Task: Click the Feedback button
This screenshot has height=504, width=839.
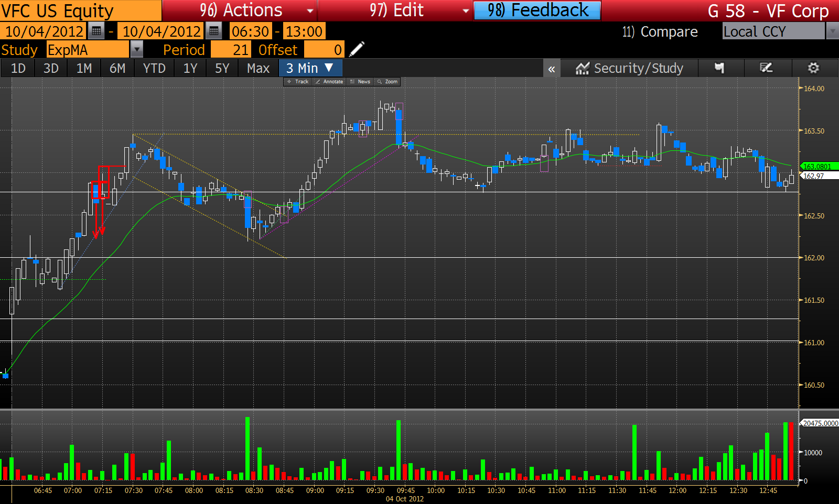Action: click(x=537, y=10)
